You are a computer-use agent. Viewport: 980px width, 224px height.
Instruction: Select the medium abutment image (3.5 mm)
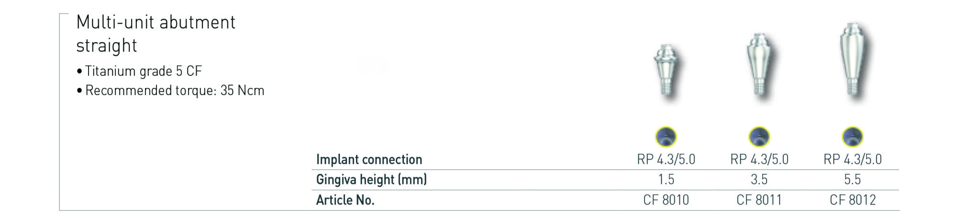(x=759, y=66)
